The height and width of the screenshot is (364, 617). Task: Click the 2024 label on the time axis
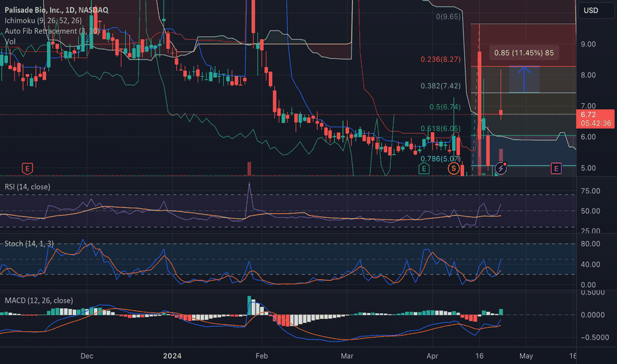tap(172, 356)
